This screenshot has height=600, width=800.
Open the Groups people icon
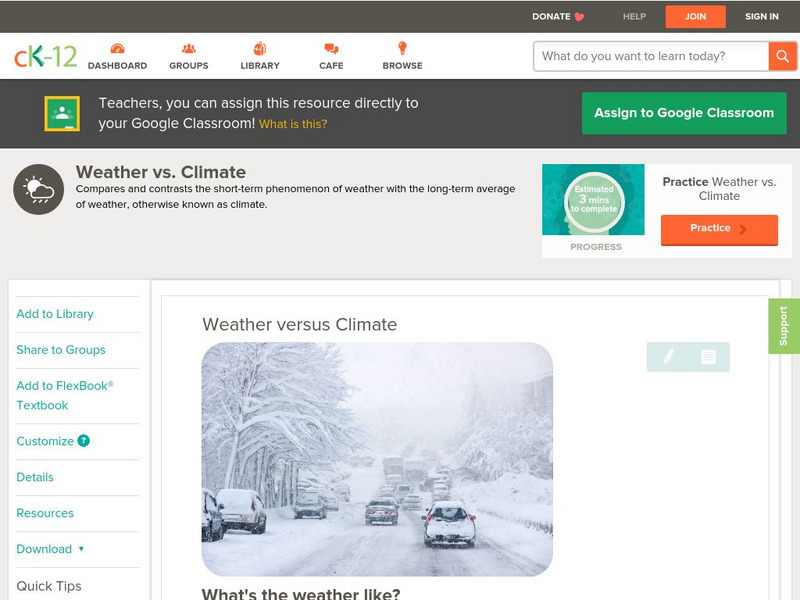coord(189,48)
